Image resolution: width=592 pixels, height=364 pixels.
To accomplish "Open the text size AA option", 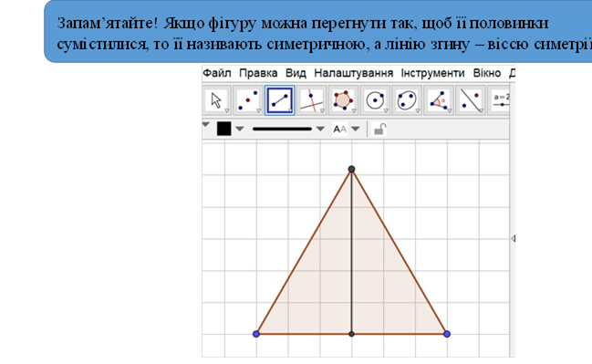I will (x=339, y=130).
